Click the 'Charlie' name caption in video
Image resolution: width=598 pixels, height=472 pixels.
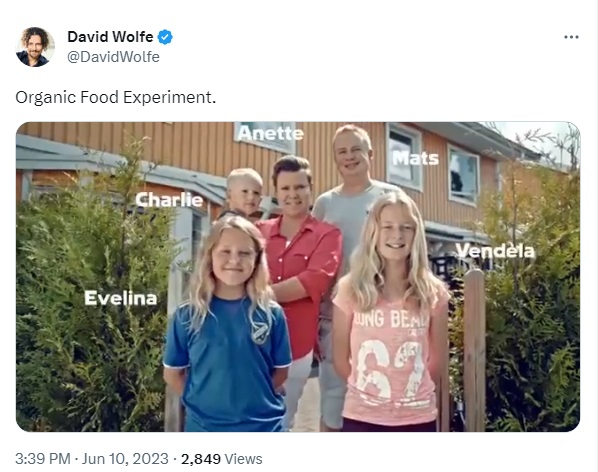coord(169,200)
